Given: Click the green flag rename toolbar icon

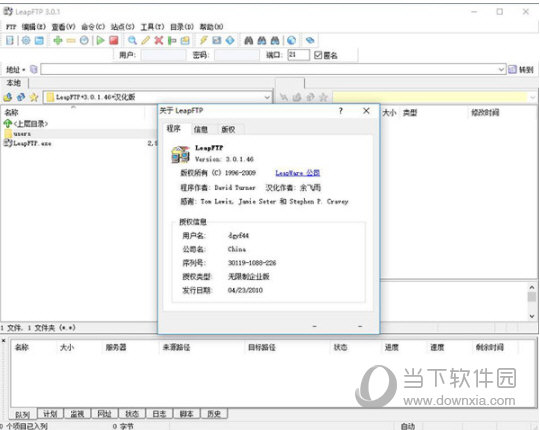Looking at the screenshot, I should 172,40.
